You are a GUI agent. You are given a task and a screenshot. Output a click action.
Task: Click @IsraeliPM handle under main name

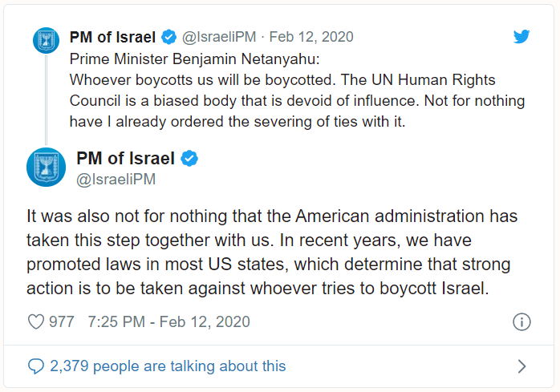pyautogui.click(x=116, y=180)
